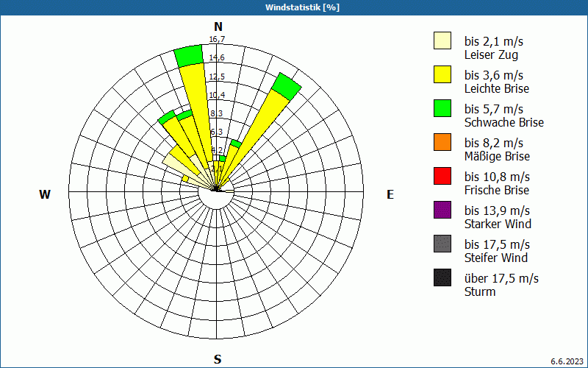Screen dimensions: 588x368
Task: Click the black 'über 17,5 m/s' swatch
Action: (x=442, y=277)
